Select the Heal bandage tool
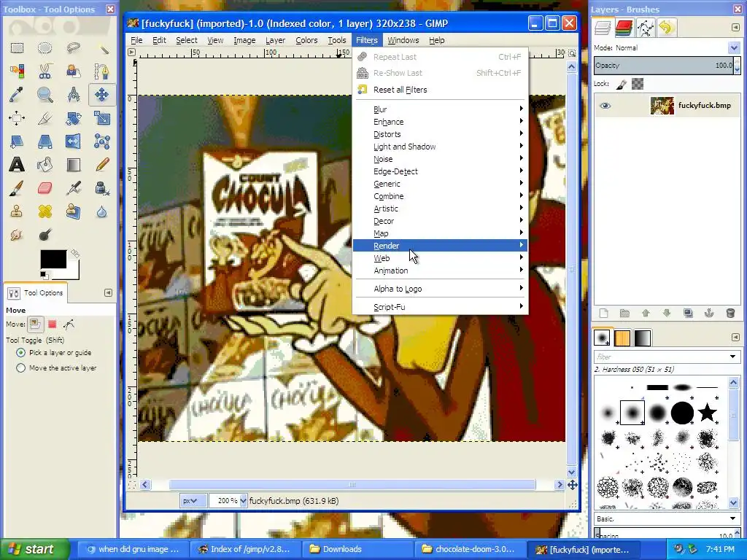 [x=44, y=211]
